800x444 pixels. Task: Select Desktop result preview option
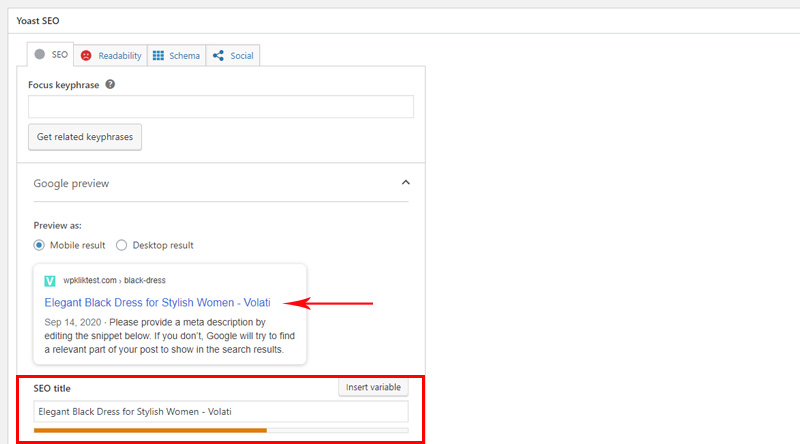click(x=121, y=245)
